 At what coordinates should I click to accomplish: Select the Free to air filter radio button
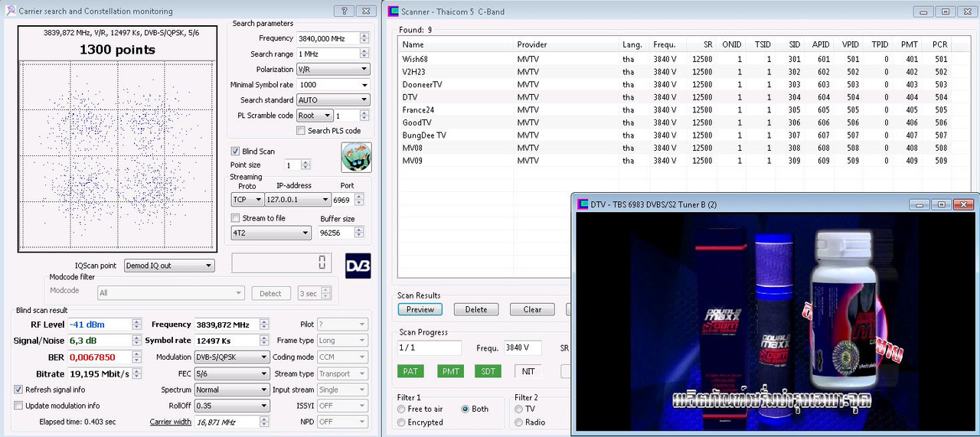point(401,409)
